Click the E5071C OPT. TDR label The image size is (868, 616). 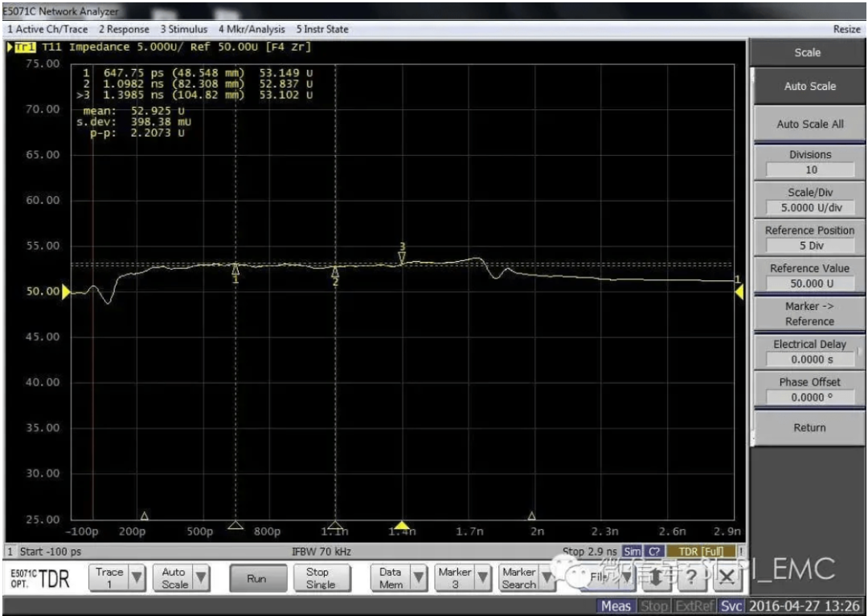40,578
